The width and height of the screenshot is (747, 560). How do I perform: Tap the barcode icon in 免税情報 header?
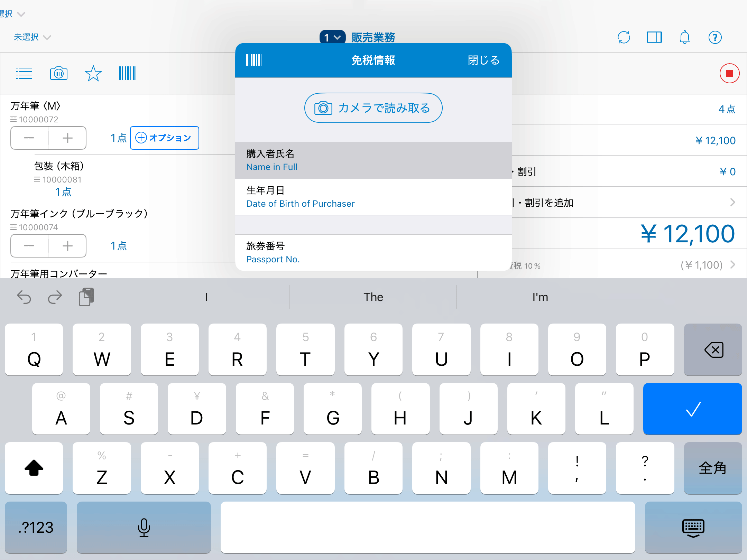(254, 60)
